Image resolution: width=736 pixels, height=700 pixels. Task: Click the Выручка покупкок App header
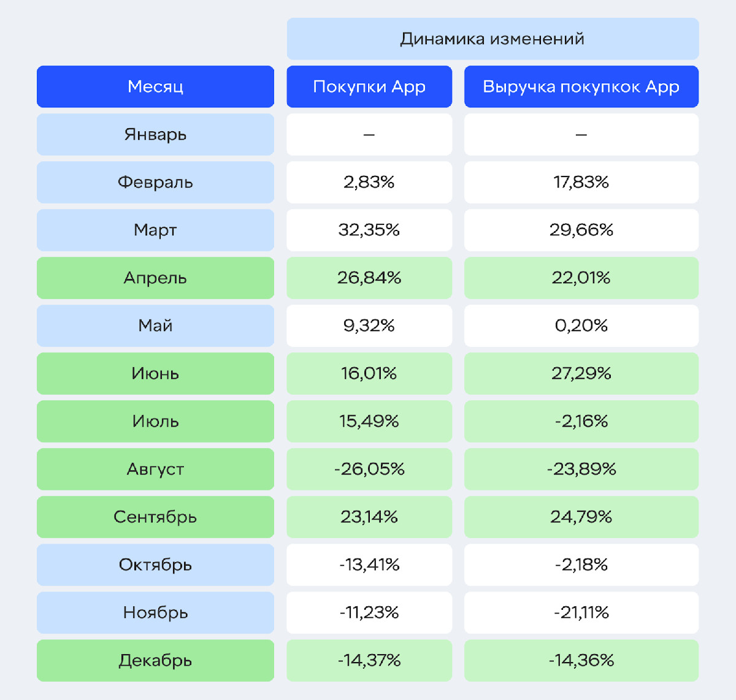point(581,86)
